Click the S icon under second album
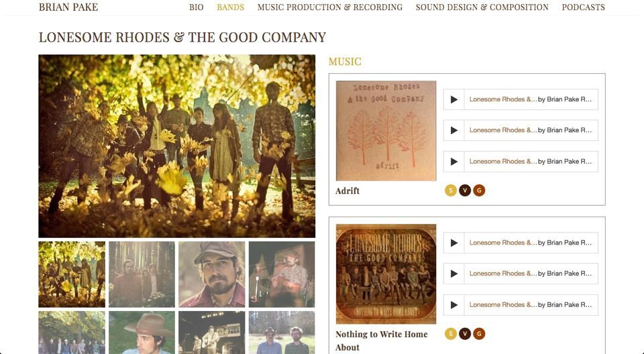The height and width of the screenshot is (354, 644). pos(451,334)
